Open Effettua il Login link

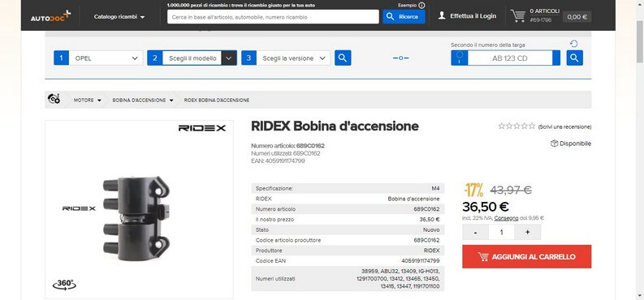[x=473, y=16]
